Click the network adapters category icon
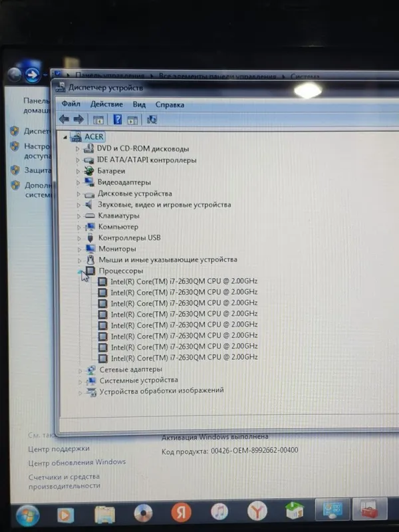399x532 pixels. click(x=91, y=370)
